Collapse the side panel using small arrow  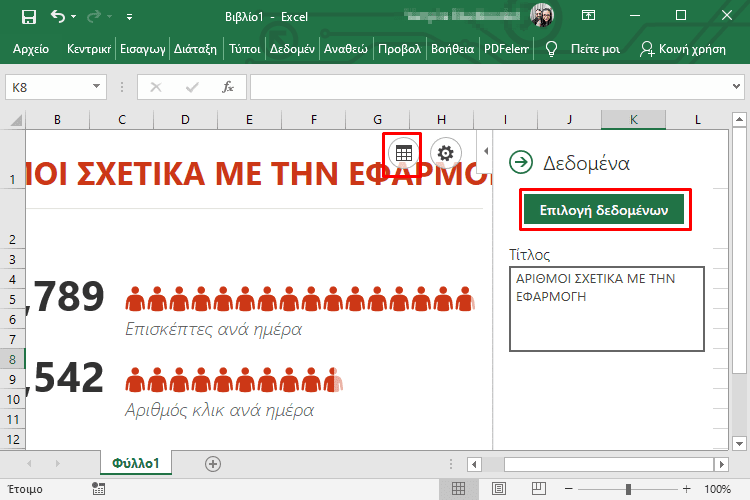(486, 151)
